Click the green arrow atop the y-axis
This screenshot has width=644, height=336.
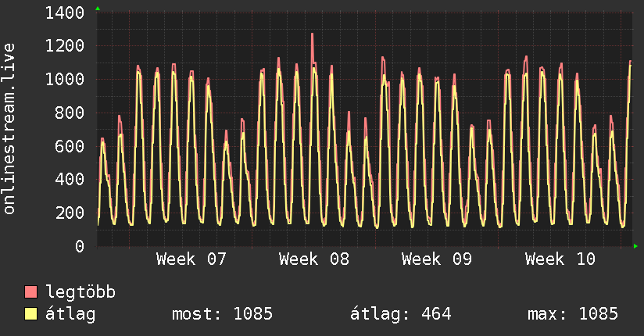click(98, 9)
